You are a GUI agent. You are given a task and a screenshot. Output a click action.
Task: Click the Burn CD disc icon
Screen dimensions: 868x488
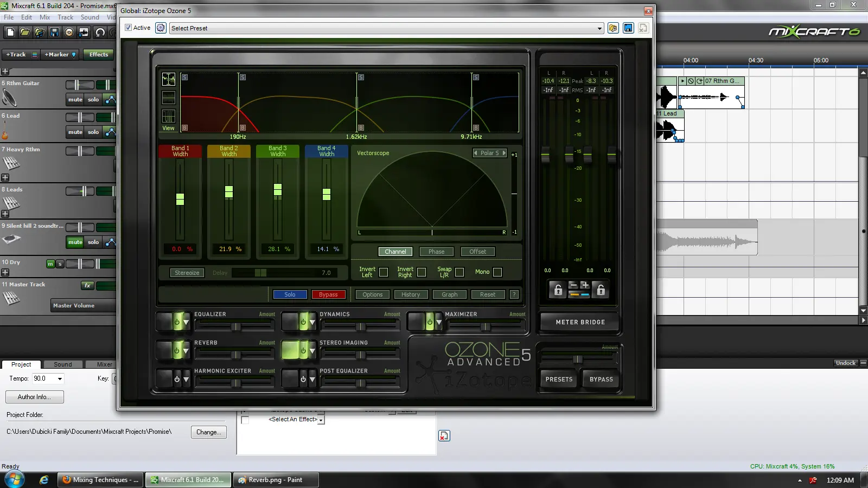[x=69, y=33]
